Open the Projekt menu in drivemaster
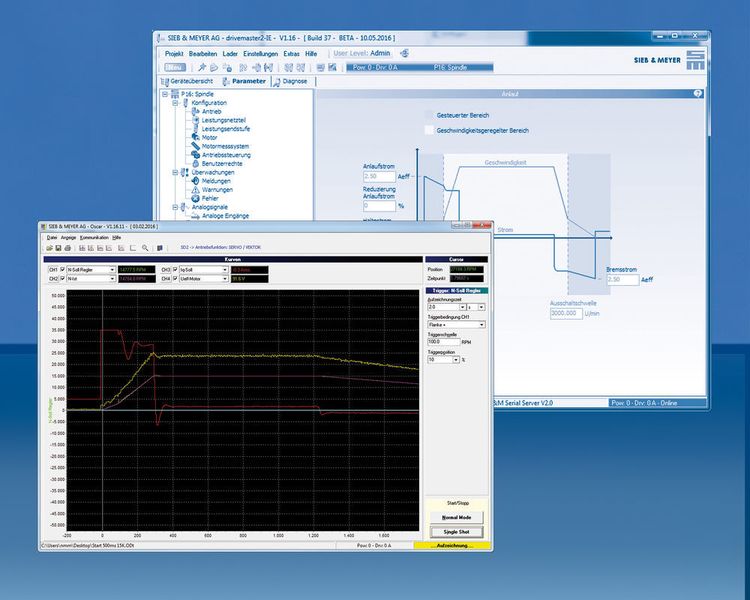This screenshot has height=600, width=750. coord(174,54)
